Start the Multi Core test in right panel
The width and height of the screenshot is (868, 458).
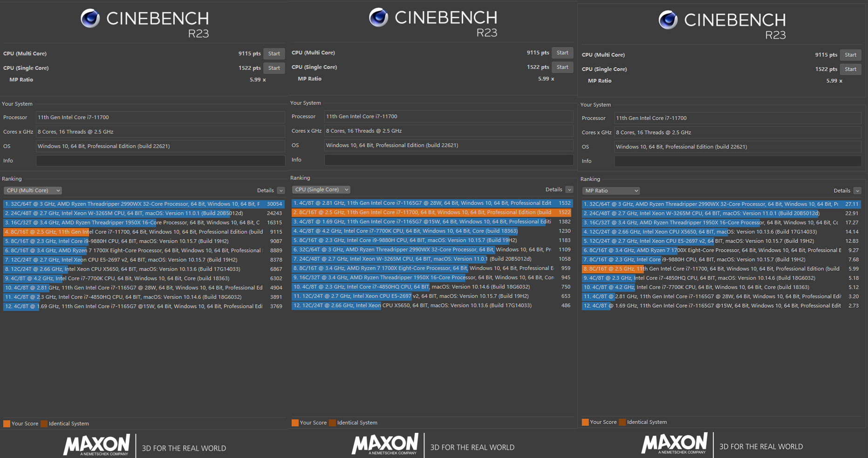850,55
